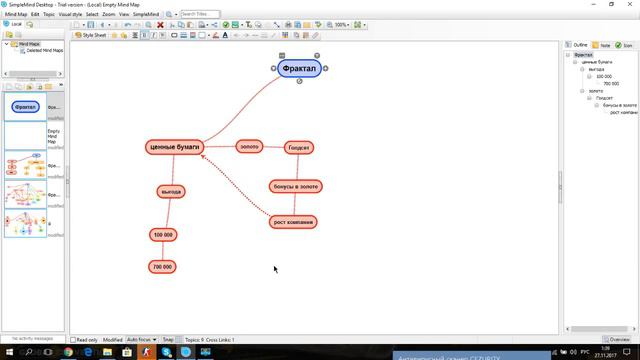
Task: Switch to the Local tab
Action: [x=12, y=24]
